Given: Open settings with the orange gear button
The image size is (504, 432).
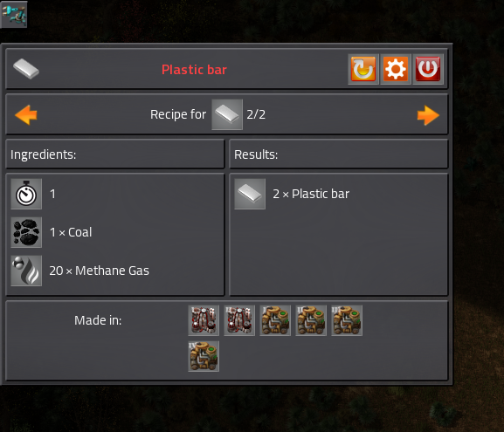Looking at the screenshot, I should tap(396, 69).
